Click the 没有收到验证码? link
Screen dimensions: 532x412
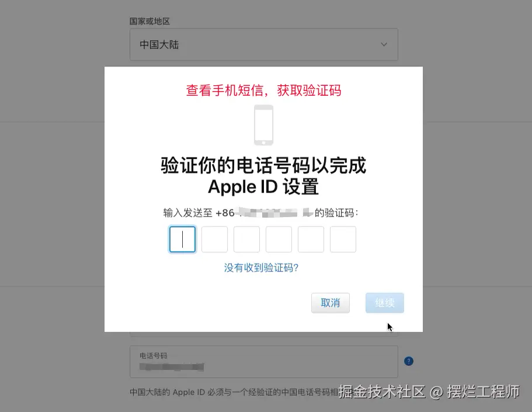(261, 268)
